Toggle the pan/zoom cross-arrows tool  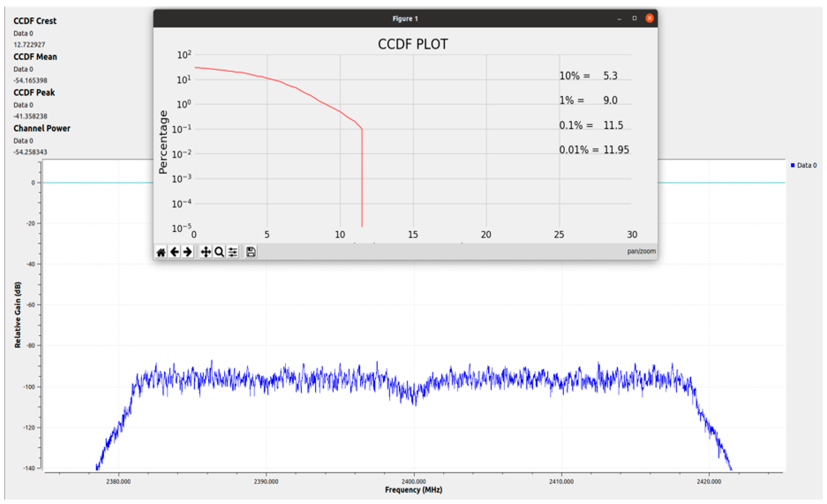(x=206, y=252)
